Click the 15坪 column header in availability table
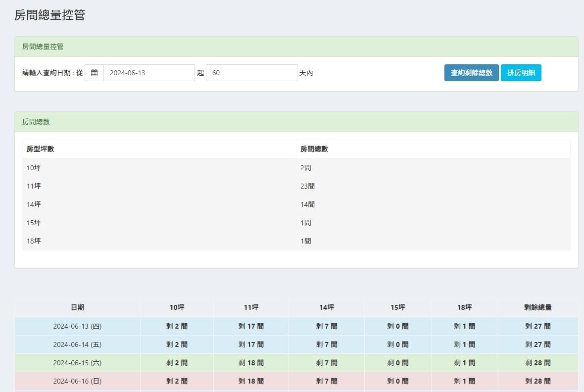584x392 pixels. [x=397, y=307]
